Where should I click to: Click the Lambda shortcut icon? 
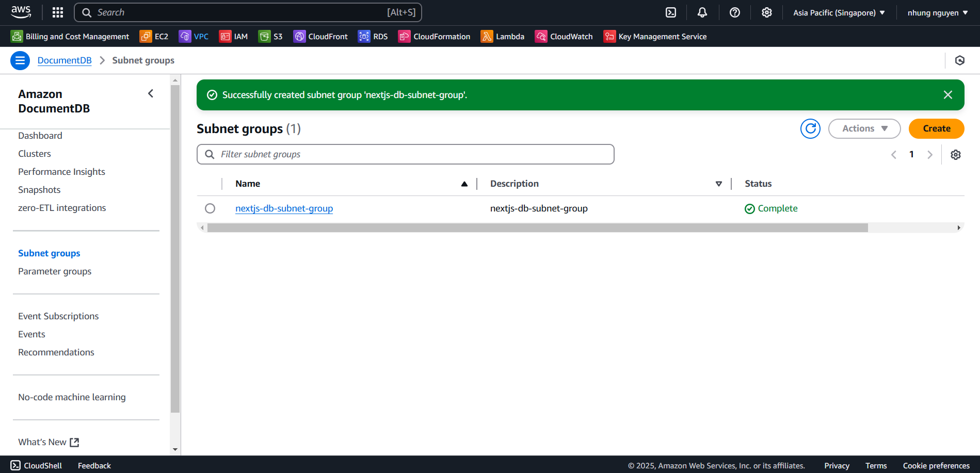point(487,36)
